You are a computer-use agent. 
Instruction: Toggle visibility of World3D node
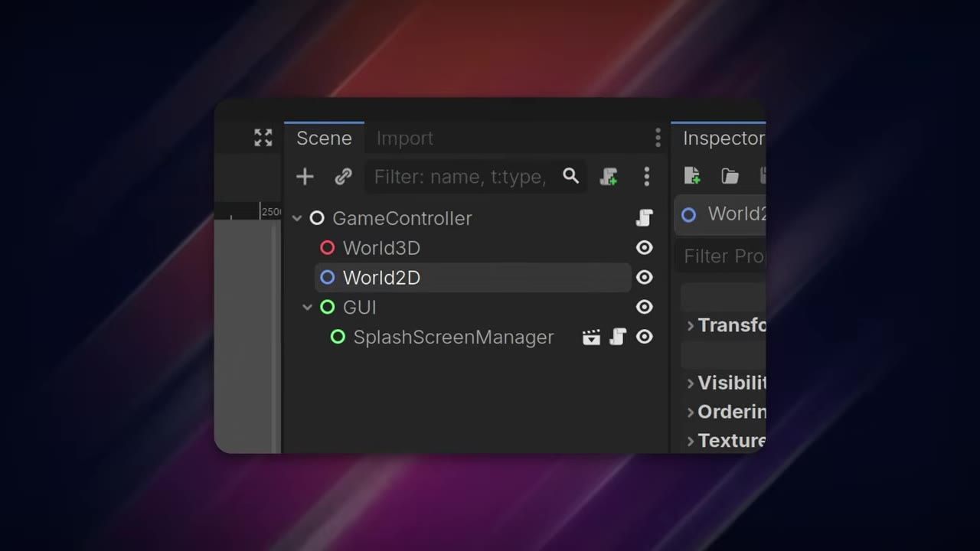click(645, 248)
